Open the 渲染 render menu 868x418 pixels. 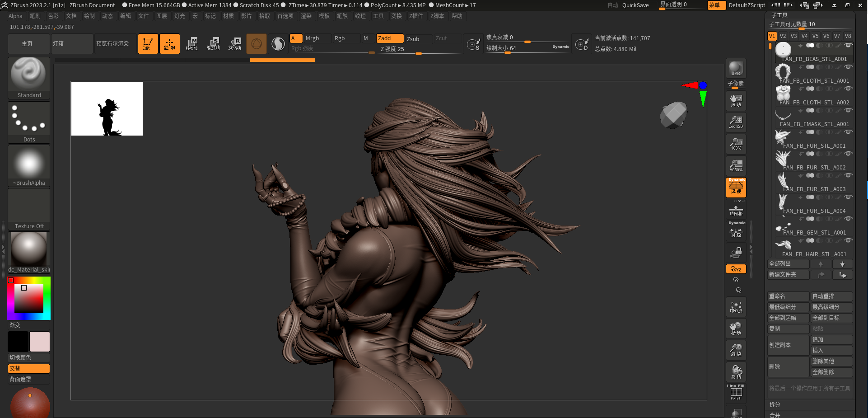(306, 16)
